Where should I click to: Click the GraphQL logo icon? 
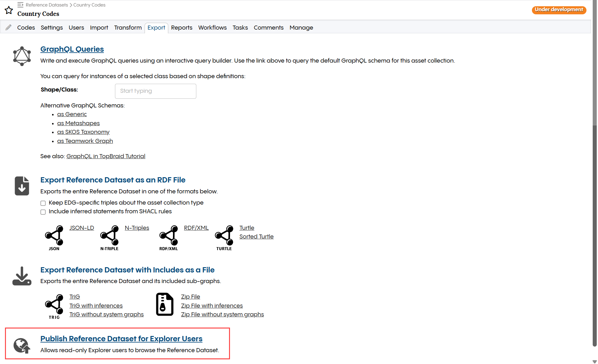[x=22, y=56]
